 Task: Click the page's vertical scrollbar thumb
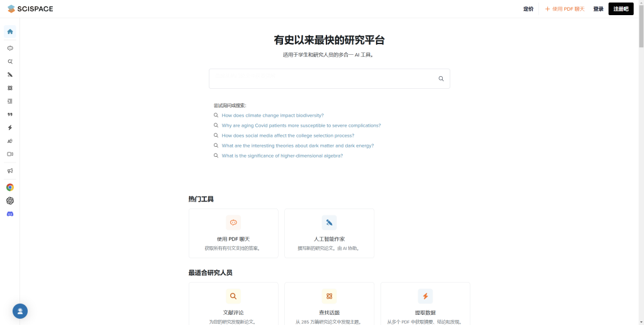click(641, 28)
